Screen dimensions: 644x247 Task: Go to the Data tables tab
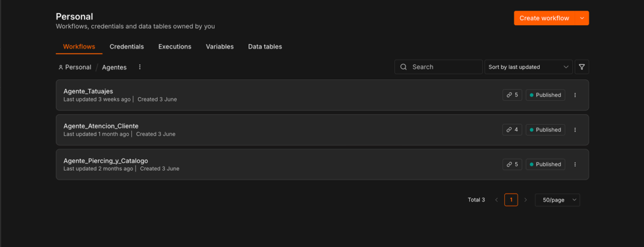265,47
